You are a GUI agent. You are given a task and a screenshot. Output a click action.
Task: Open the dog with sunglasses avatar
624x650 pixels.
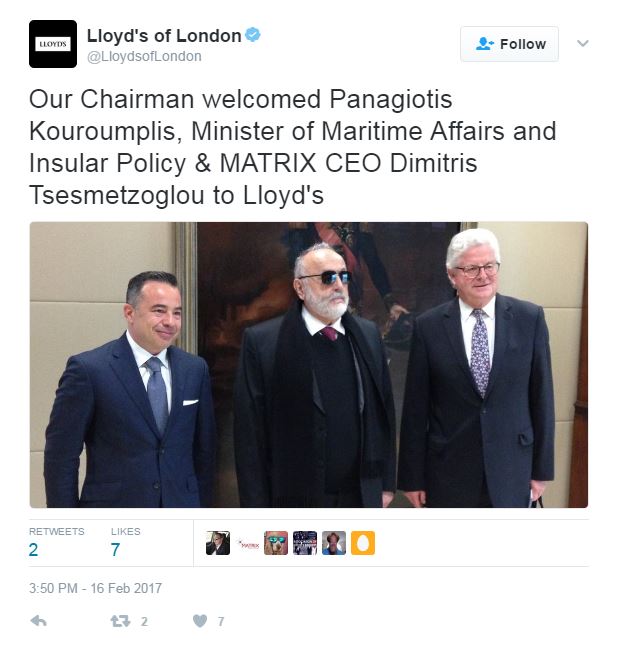pyautogui.click(x=276, y=543)
